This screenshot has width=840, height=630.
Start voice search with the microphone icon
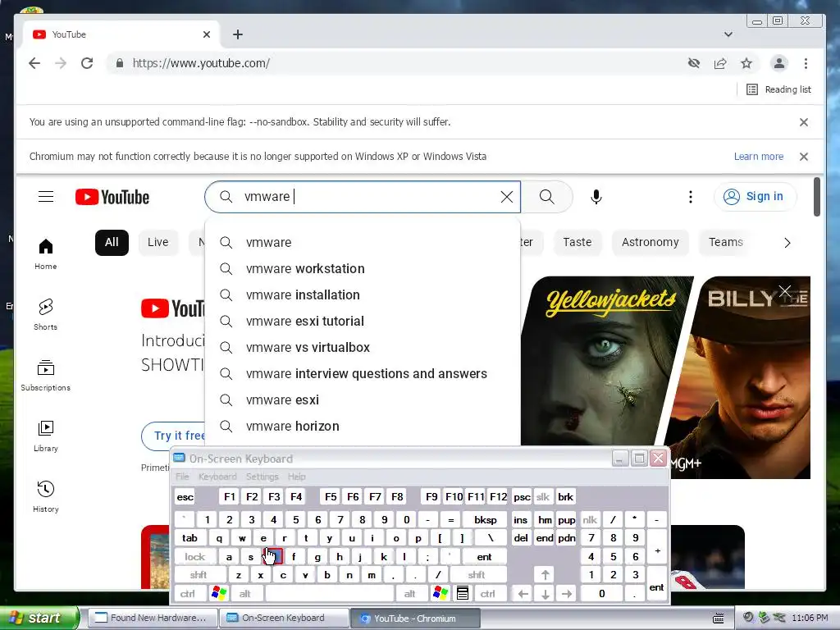[x=596, y=197]
